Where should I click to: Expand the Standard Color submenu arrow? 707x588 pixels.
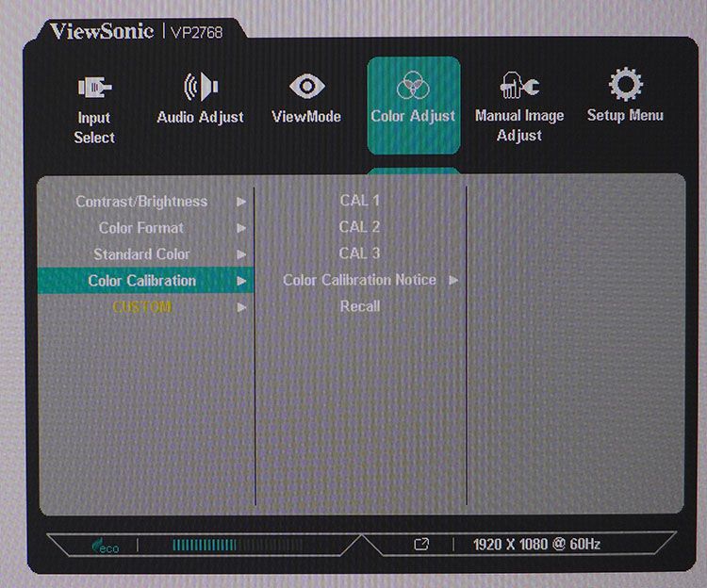[241, 254]
